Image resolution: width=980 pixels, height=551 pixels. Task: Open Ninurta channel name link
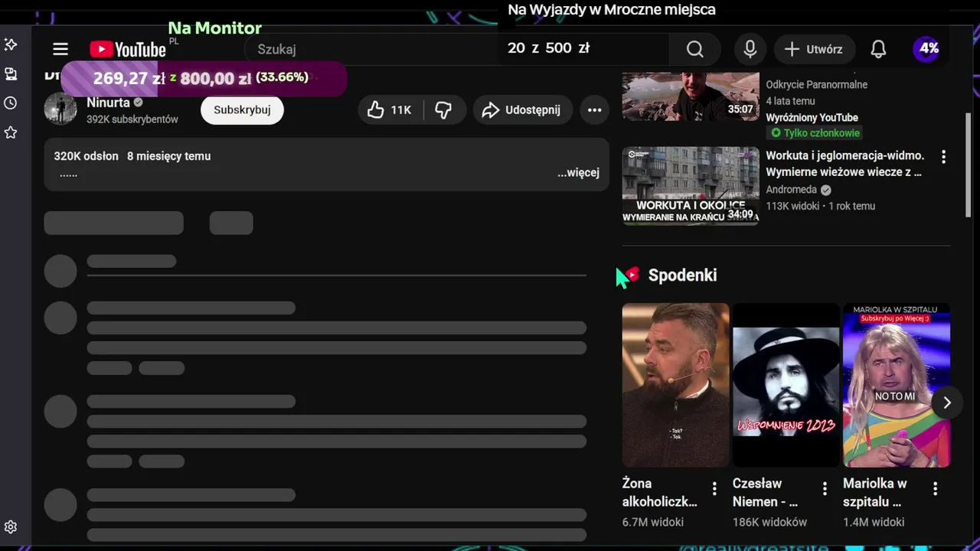(x=108, y=103)
